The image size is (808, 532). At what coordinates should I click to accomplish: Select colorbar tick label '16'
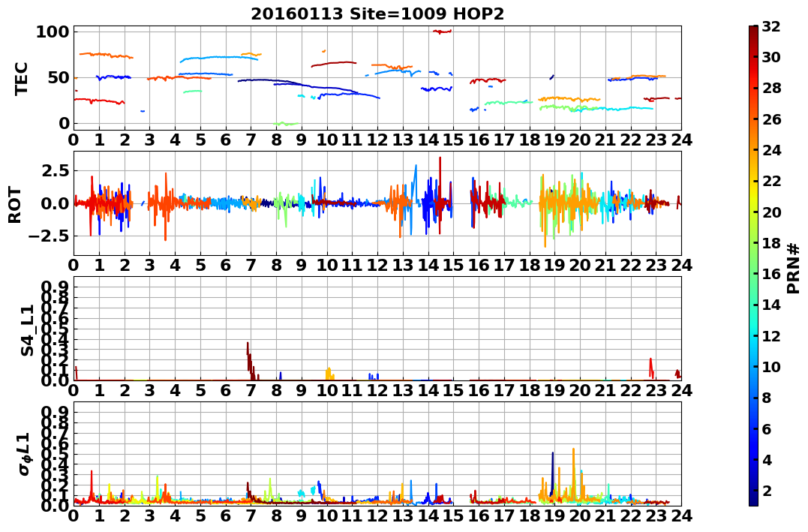coord(771,274)
